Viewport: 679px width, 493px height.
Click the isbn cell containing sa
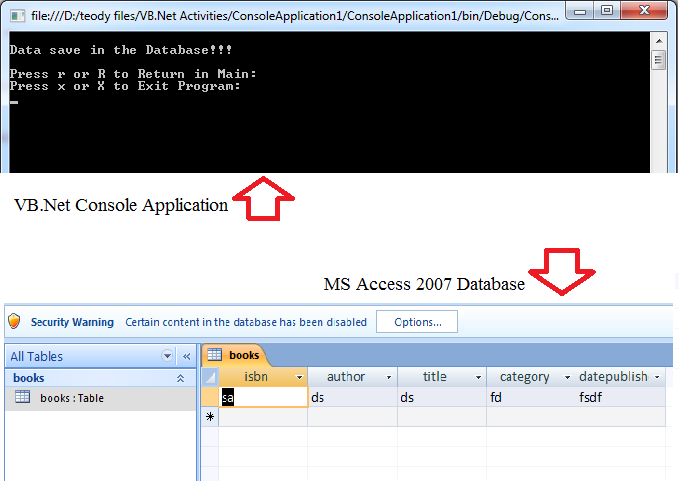(263, 397)
